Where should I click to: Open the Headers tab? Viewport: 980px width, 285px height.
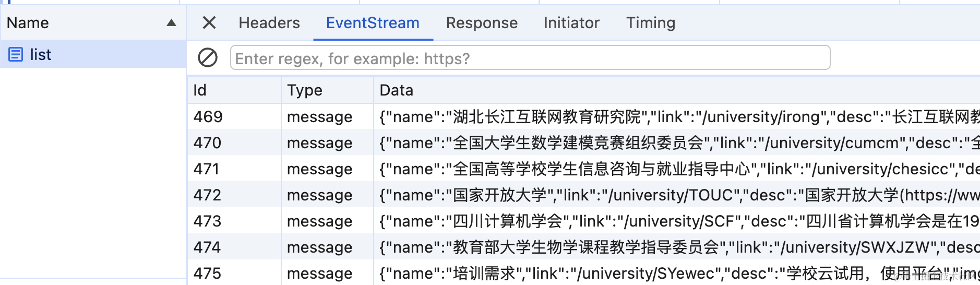click(269, 23)
